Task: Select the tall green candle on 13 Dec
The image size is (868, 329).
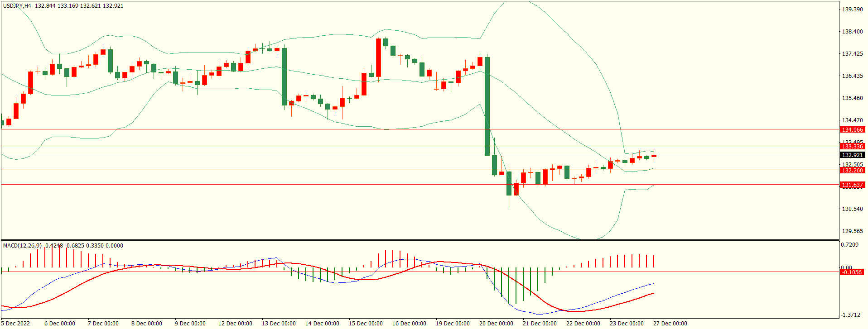Action: point(284,76)
